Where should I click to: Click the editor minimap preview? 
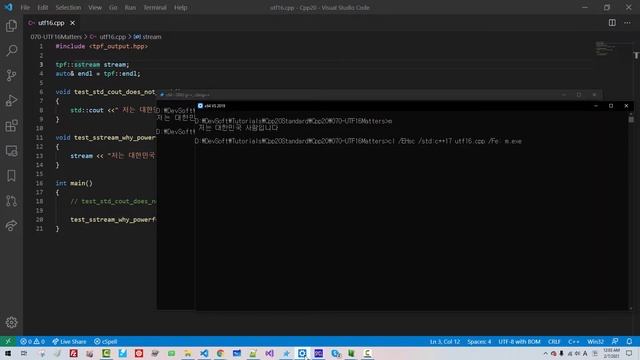click(x=604, y=48)
